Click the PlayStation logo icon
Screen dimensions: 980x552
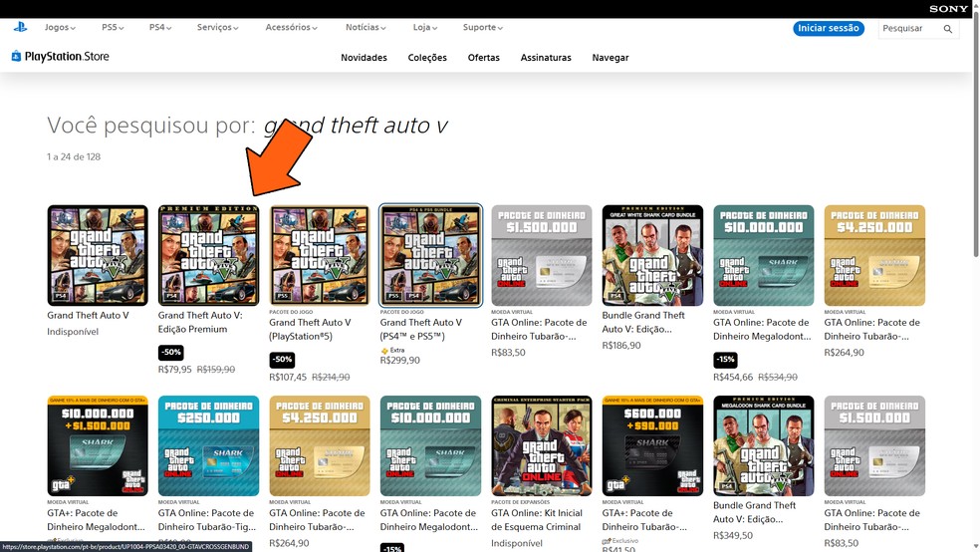[x=20, y=27]
